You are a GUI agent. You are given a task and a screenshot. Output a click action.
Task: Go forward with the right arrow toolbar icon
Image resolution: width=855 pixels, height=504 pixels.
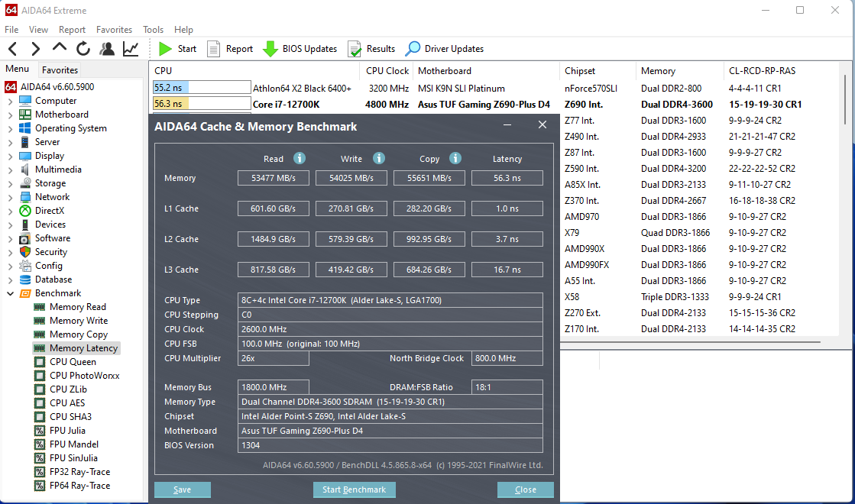[35, 49]
